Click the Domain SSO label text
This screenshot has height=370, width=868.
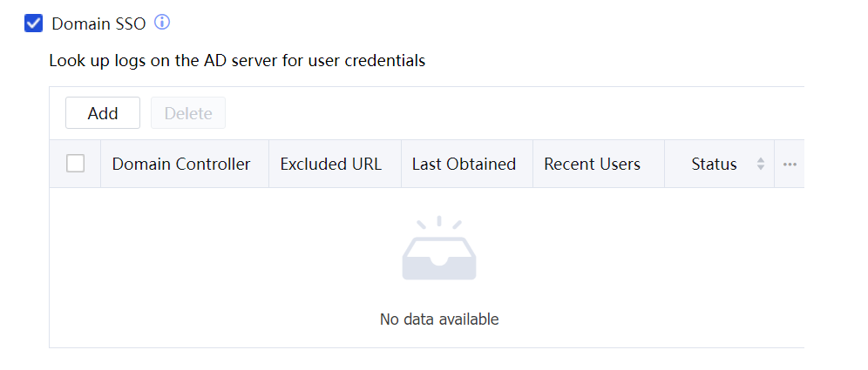click(98, 24)
